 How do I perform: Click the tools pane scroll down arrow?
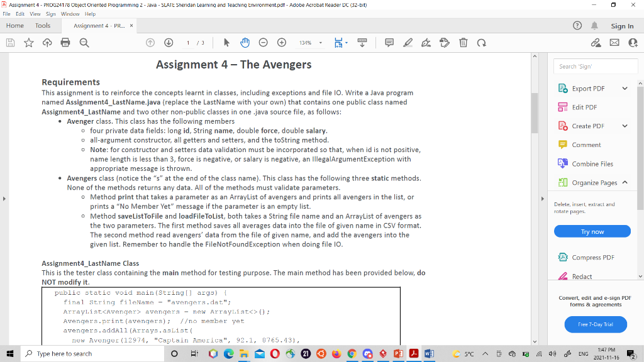(x=640, y=277)
